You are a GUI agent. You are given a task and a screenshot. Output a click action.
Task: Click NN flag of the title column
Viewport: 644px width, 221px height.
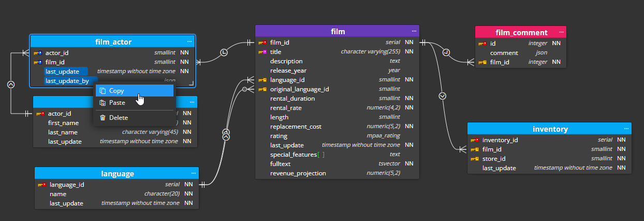pos(409,52)
